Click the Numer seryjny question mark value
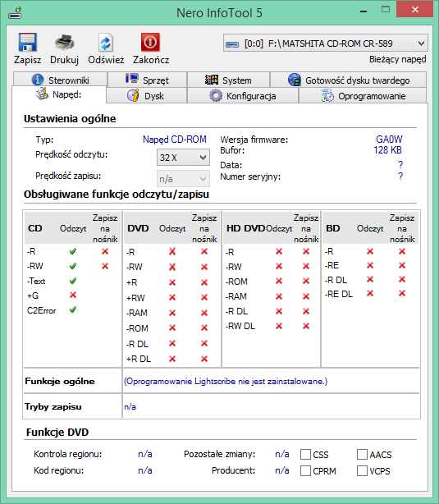Image resolution: width=439 pixels, height=504 pixels. [x=400, y=176]
